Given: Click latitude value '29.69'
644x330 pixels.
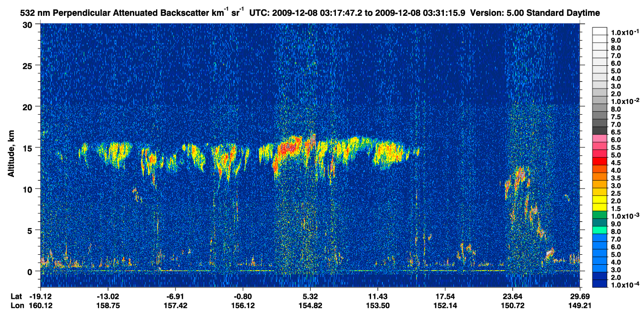Looking at the screenshot, I should pyautogui.click(x=580, y=296).
